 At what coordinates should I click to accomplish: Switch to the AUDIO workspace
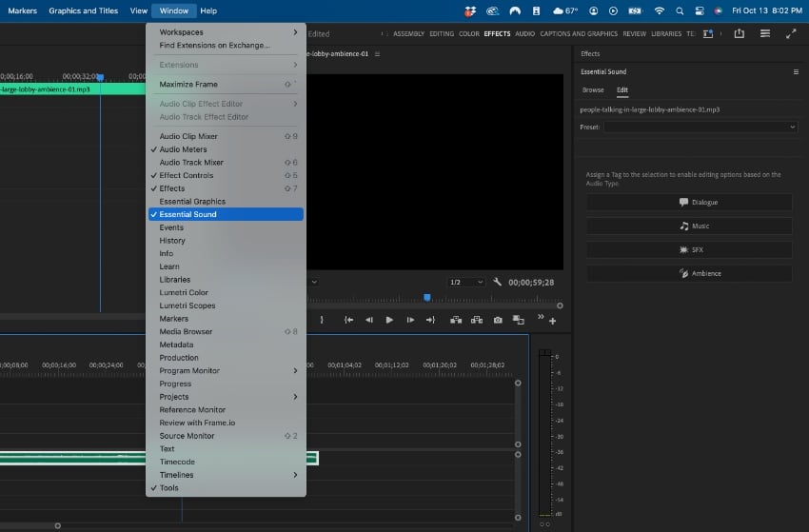(524, 33)
